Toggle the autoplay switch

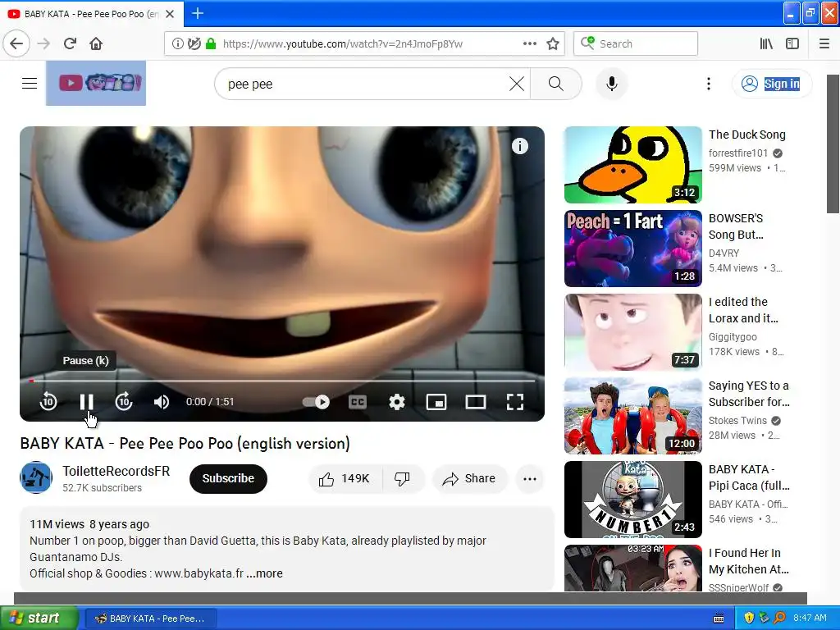pyautogui.click(x=316, y=402)
